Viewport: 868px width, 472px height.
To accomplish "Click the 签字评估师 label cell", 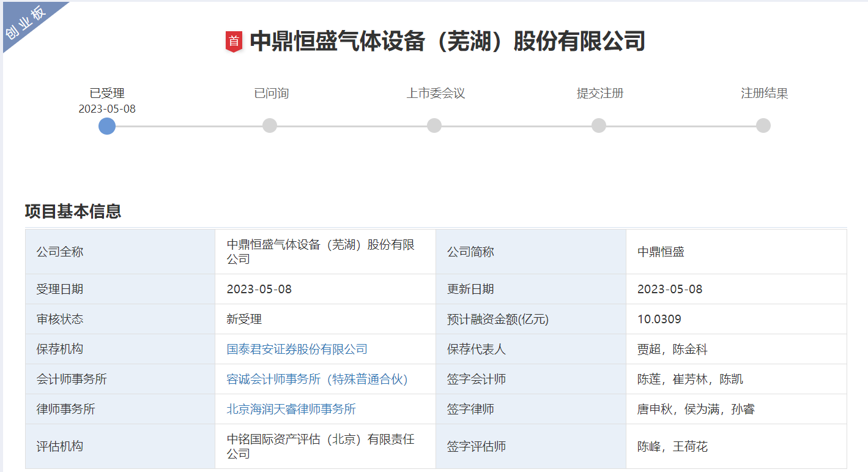I will pyautogui.click(x=531, y=446).
